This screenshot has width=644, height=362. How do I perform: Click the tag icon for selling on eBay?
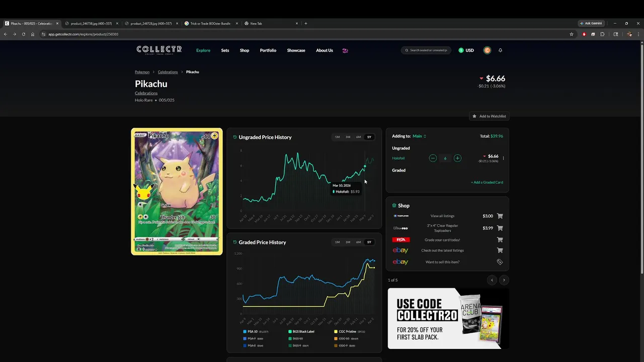click(x=500, y=262)
